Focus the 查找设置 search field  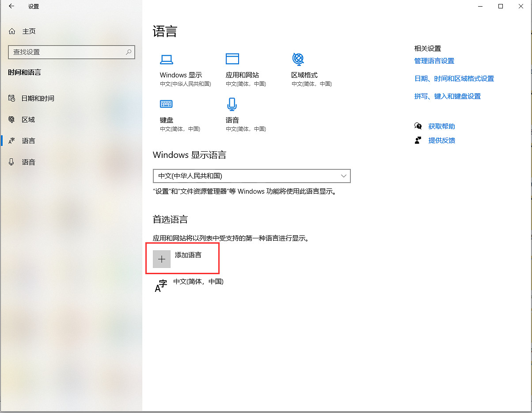[x=66, y=52]
